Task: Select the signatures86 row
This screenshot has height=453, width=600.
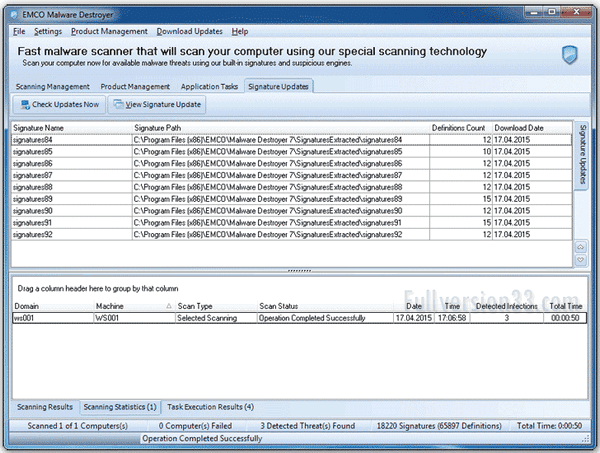Action: [292, 164]
